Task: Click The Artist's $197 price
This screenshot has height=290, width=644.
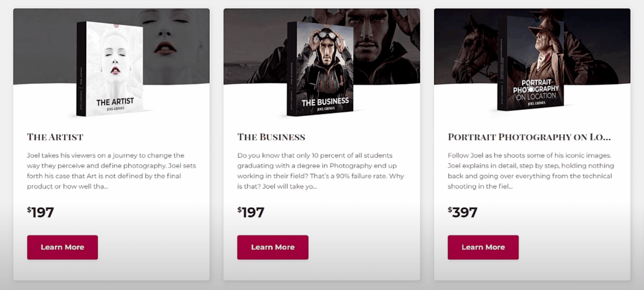Action: click(x=41, y=212)
